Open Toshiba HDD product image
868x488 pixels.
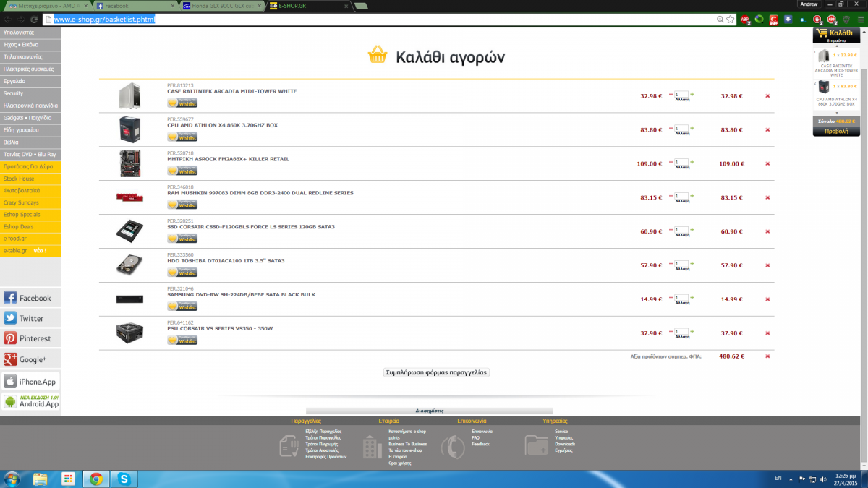pos(130,265)
